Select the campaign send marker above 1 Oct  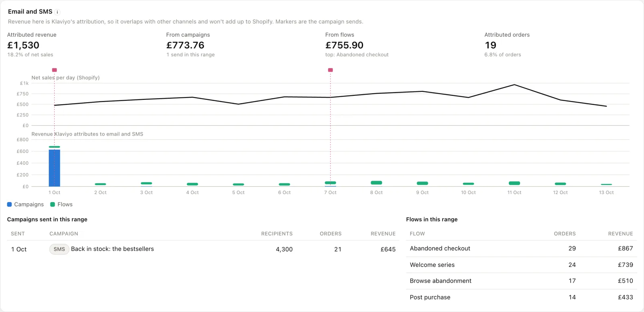(54, 70)
